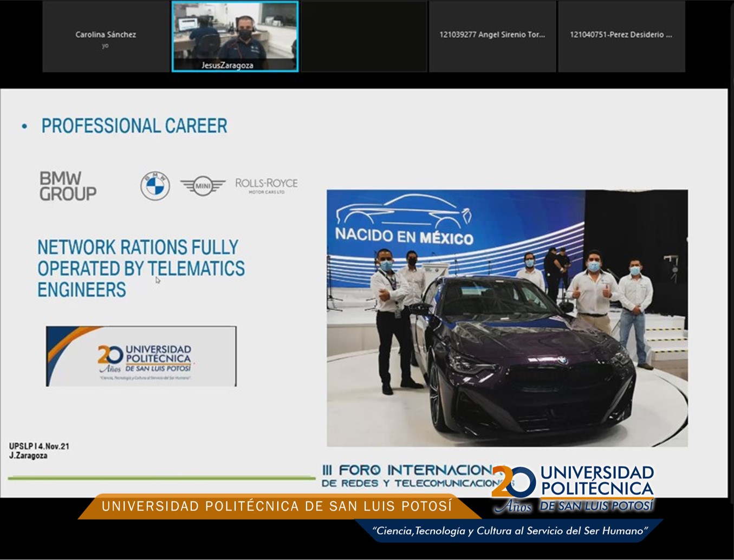
Task: Select JesusZaragoza's video tile
Action: click(x=235, y=36)
